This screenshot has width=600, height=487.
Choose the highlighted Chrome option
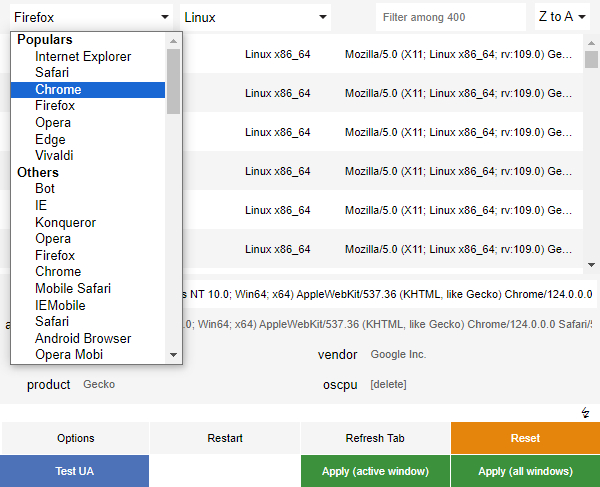click(x=88, y=90)
